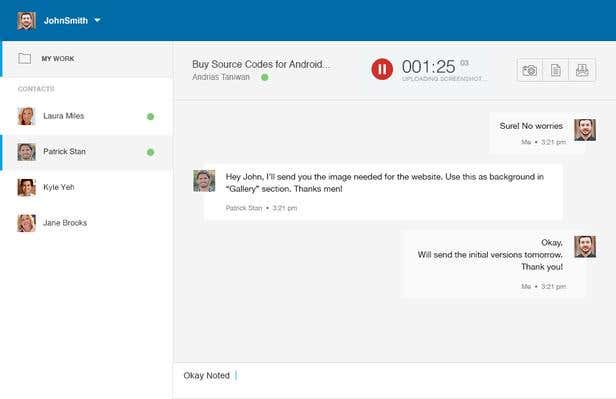Click Kyle Yeh's avatar picture
The image size is (616, 399).
pos(26,187)
